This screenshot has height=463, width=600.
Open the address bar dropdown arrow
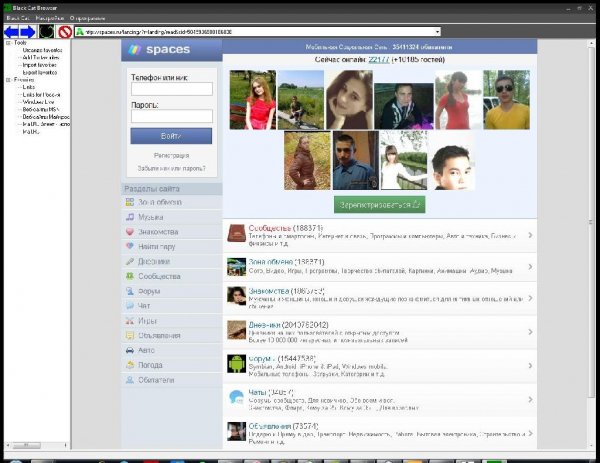(x=437, y=32)
